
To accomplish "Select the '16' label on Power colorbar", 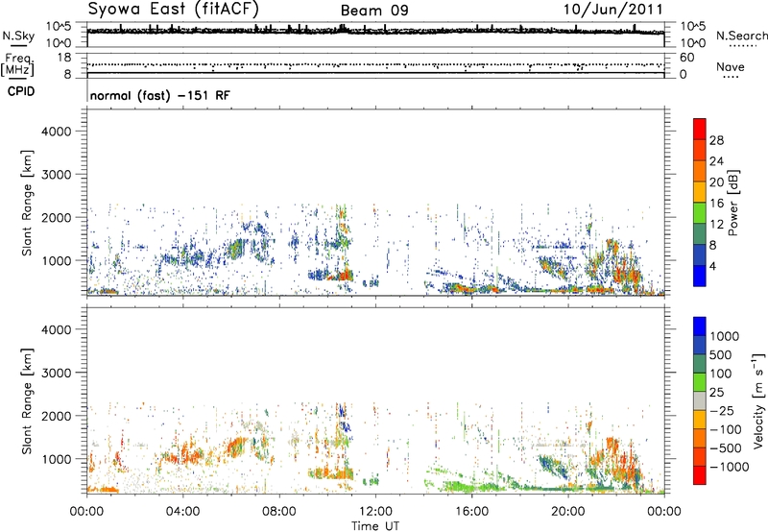I will (x=716, y=204).
